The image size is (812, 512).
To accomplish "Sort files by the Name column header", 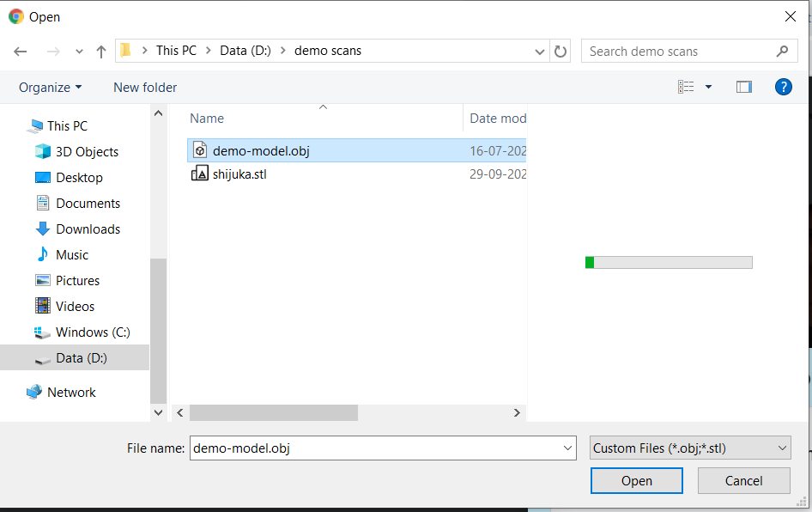I will [x=207, y=119].
